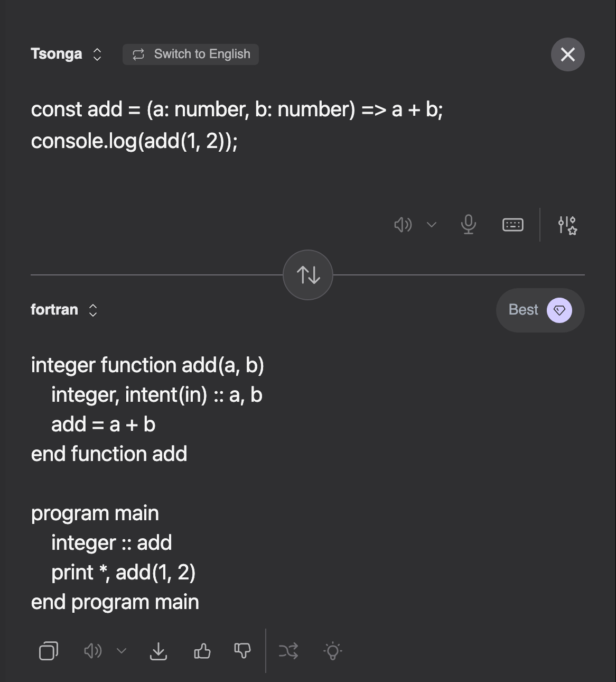Download the translation result

[x=158, y=651]
